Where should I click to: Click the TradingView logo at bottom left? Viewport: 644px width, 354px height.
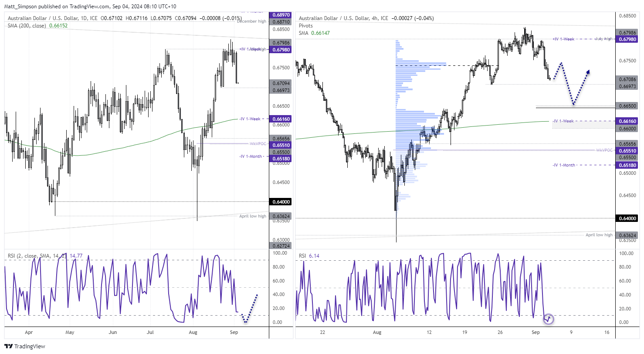[x=25, y=347]
